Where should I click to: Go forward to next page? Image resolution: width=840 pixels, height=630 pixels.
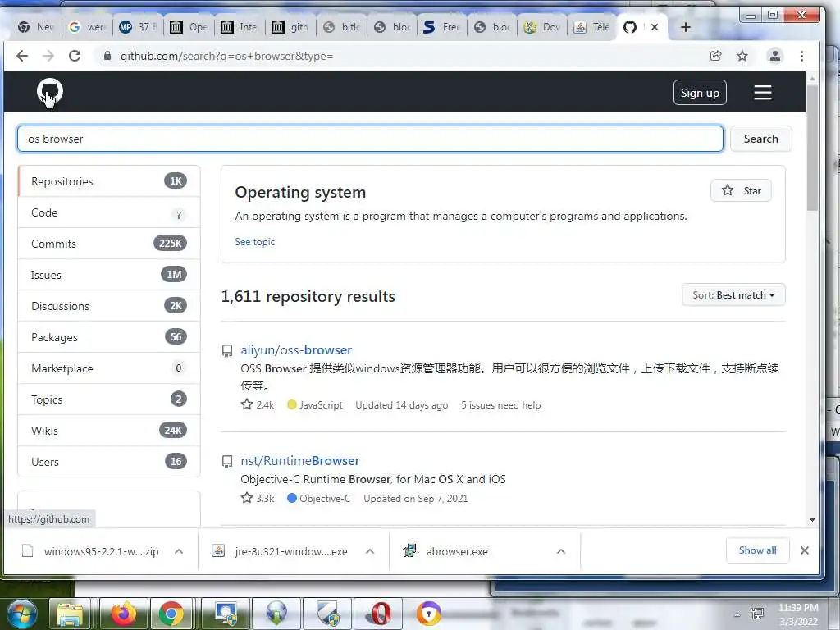pos(48,56)
